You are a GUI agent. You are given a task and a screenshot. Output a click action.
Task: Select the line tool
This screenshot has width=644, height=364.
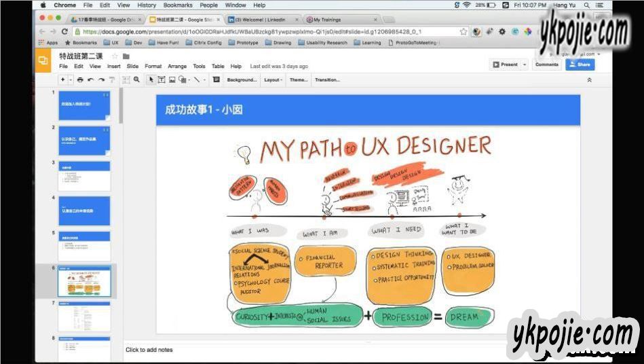[197, 79]
